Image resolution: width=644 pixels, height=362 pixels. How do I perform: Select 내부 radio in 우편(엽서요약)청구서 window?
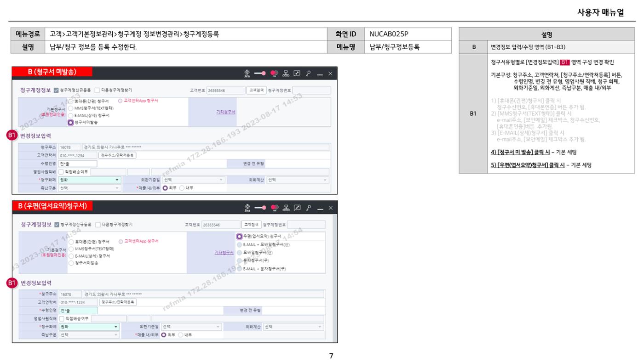tap(182, 334)
